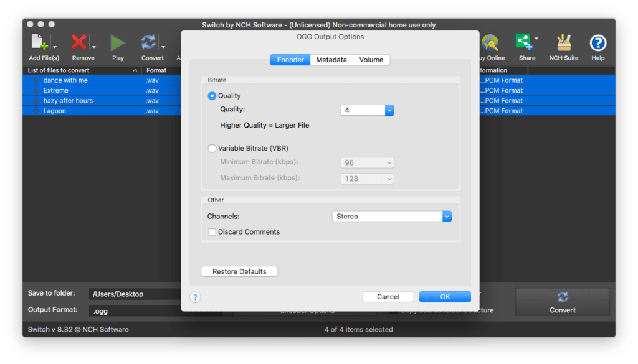This screenshot has height=364, width=638.
Task: Open the NCH Suite toolbox icon
Action: [x=563, y=43]
